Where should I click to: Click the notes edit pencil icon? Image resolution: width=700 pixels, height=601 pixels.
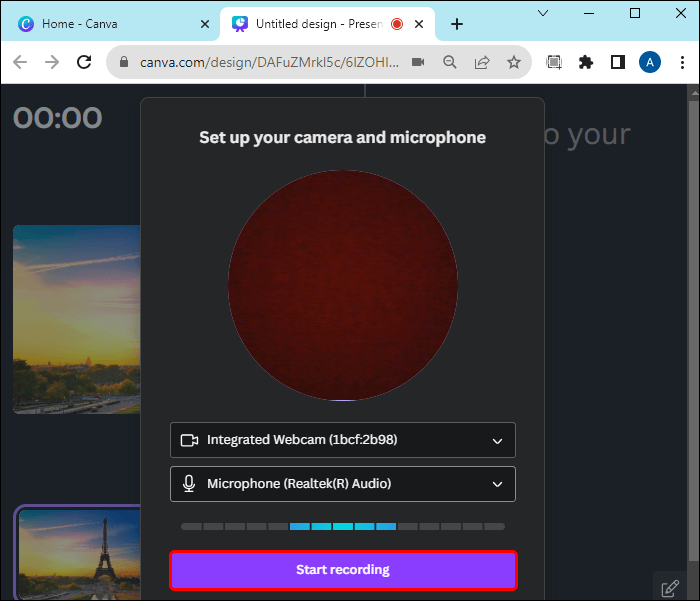(x=670, y=588)
